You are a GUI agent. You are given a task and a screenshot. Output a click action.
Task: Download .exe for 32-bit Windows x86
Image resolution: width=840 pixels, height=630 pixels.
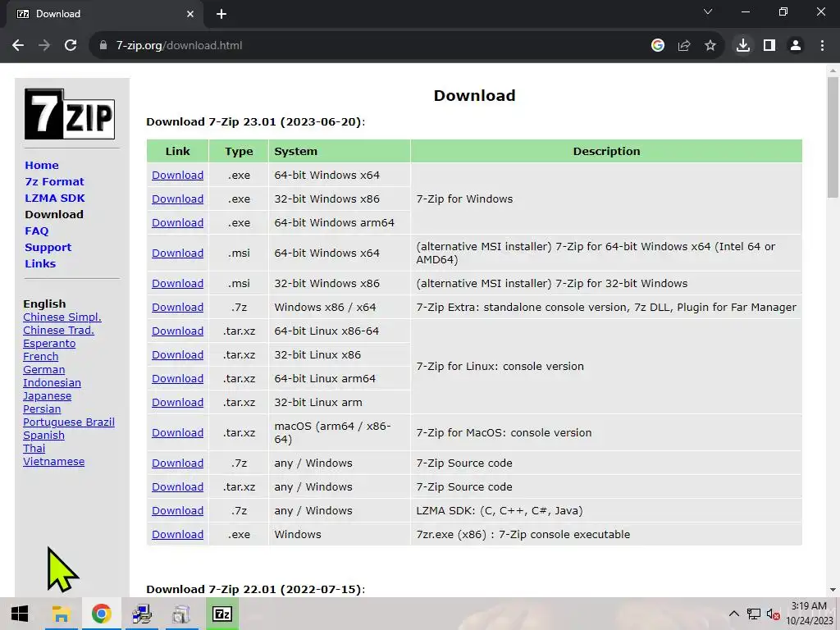point(177,199)
